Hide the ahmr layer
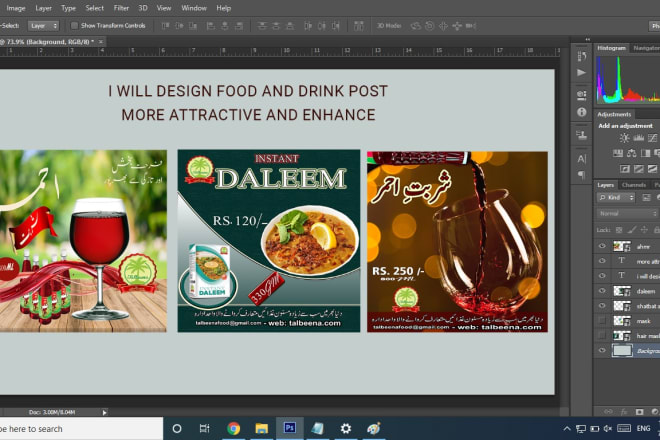 (602, 246)
